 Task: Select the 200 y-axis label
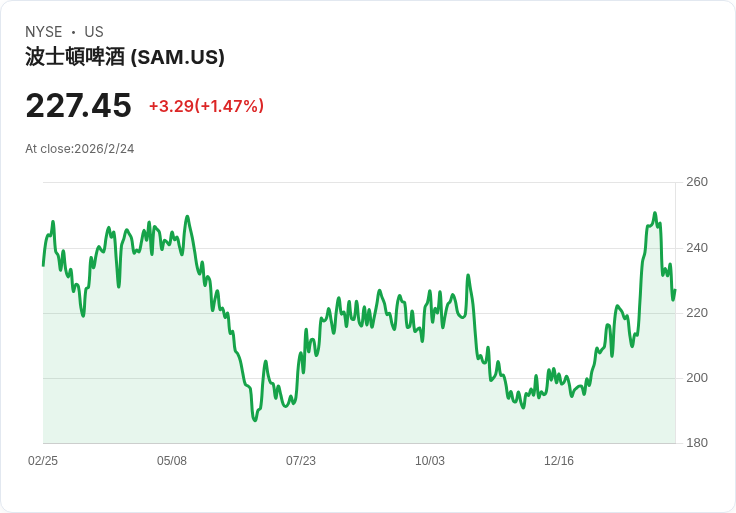coord(697,378)
